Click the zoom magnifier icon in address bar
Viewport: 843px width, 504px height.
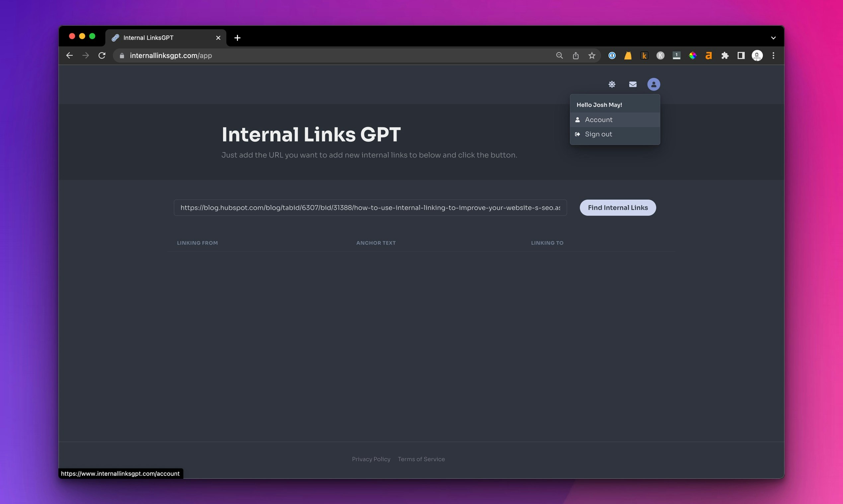[559, 55]
